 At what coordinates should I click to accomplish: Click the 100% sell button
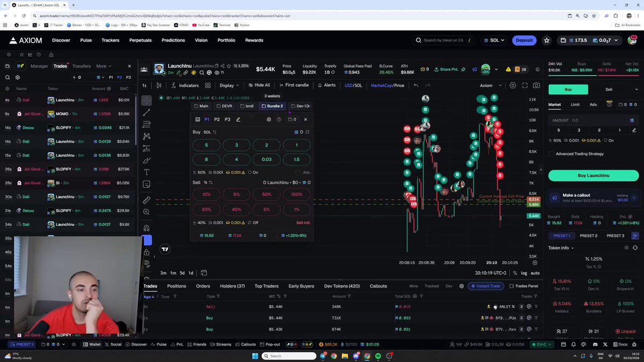pyautogui.click(x=297, y=194)
